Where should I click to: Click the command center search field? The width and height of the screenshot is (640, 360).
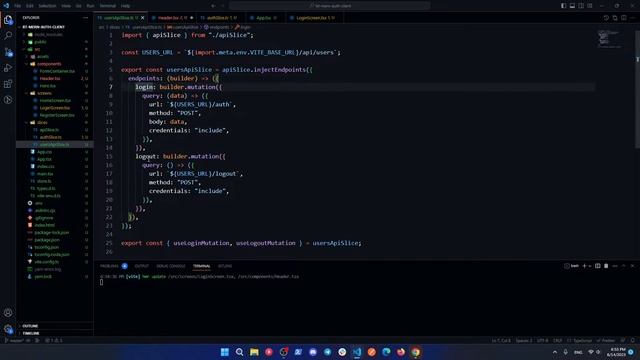(x=329, y=6)
